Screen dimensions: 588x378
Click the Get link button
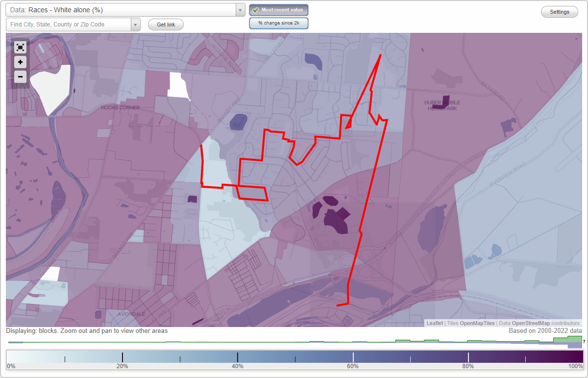pos(166,25)
